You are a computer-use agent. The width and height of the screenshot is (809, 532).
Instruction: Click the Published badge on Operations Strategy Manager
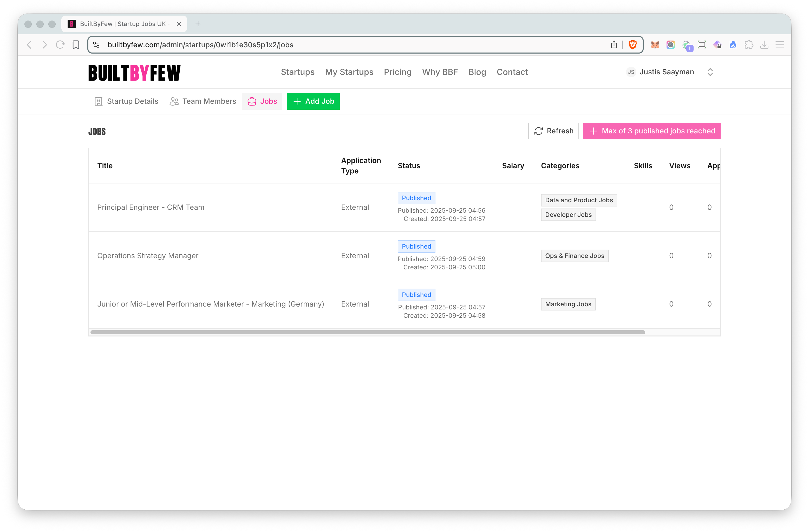click(416, 246)
